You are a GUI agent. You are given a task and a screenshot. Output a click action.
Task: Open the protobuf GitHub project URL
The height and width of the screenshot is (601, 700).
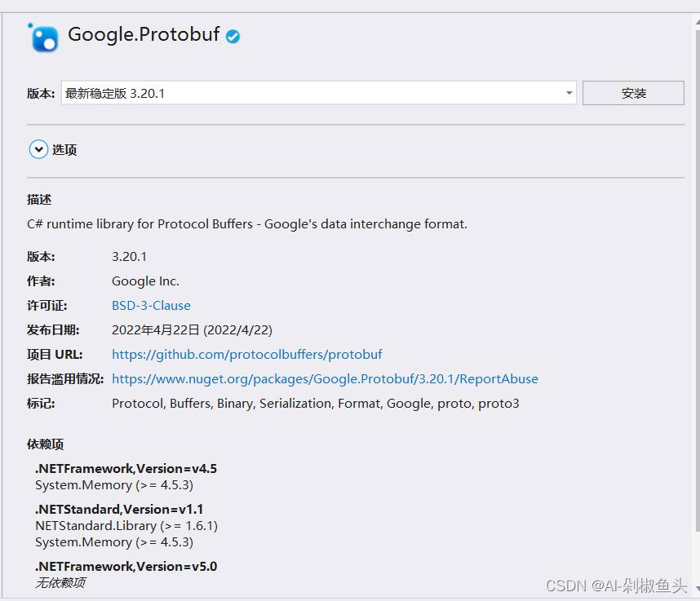tap(247, 354)
